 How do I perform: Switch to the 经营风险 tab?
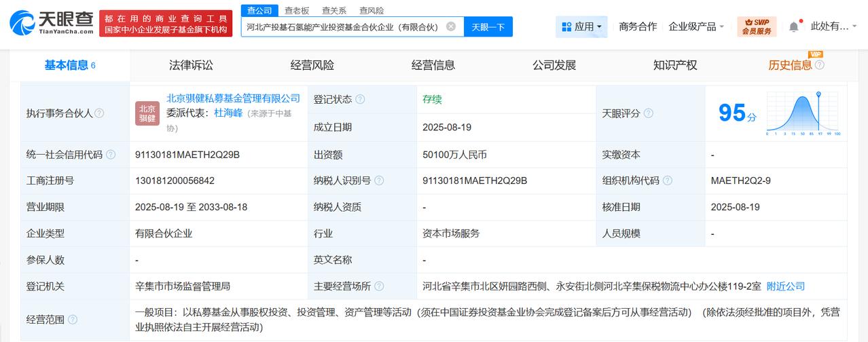tap(312, 65)
